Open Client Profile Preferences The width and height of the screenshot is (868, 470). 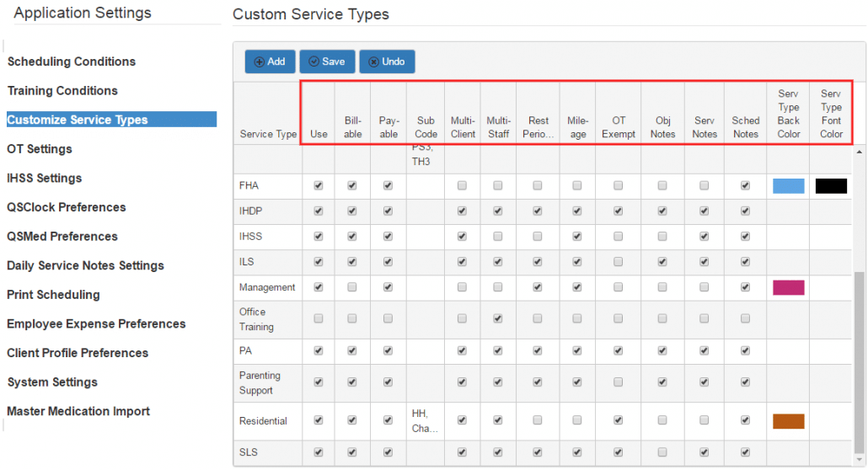pos(78,353)
